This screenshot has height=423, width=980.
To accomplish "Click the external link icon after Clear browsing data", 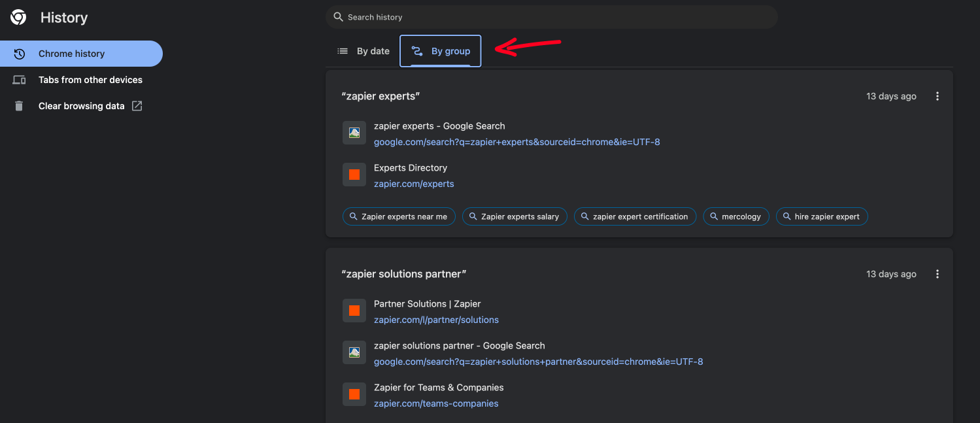I will tap(137, 106).
